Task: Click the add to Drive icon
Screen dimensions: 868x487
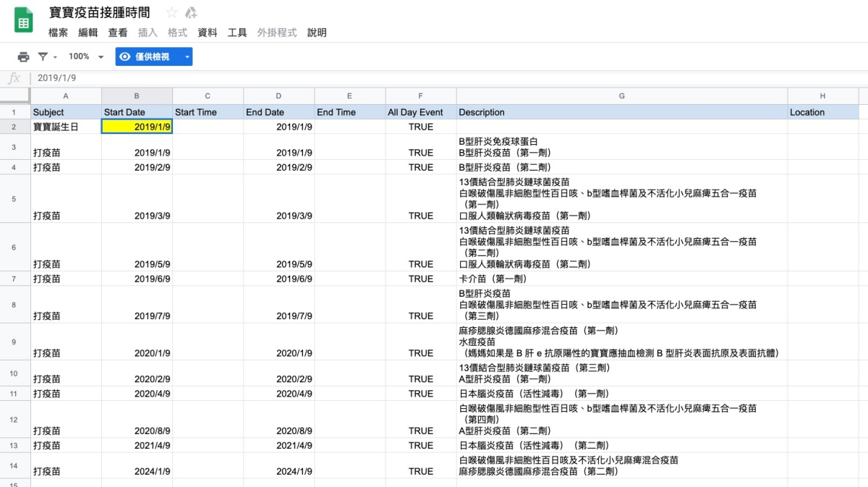Action: point(192,12)
